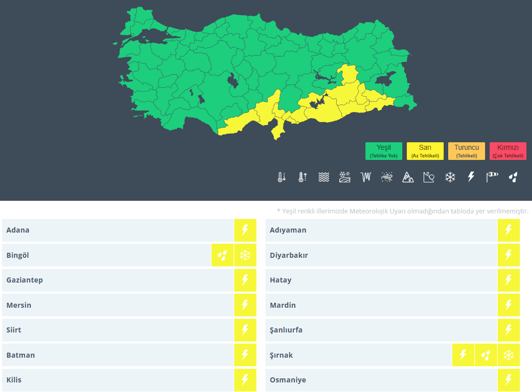This screenshot has height=392, width=532.
Task: Click the wavy fog icon in legend
Action: tap(324, 177)
